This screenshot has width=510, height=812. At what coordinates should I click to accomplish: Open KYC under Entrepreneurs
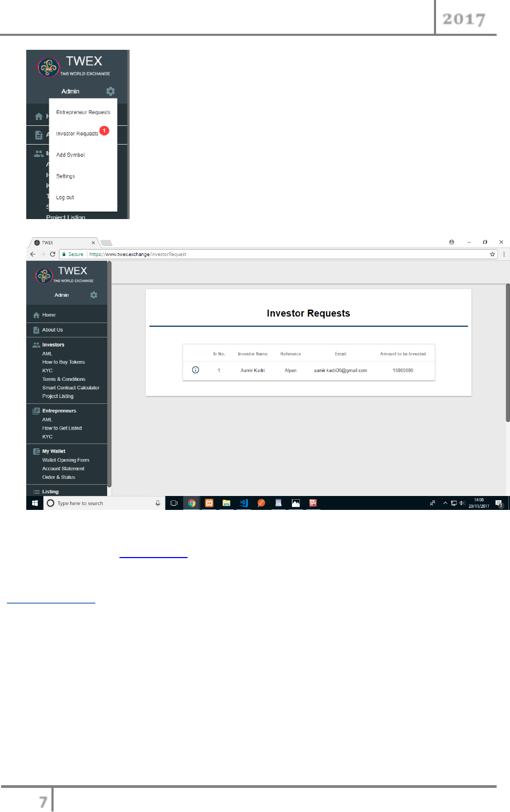click(47, 437)
